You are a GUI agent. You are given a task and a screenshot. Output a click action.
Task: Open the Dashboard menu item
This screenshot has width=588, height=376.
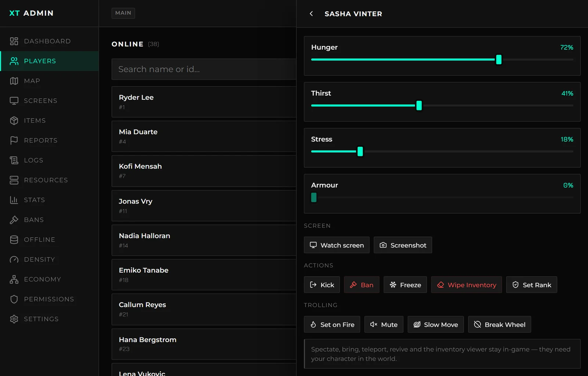coord(49,41)
